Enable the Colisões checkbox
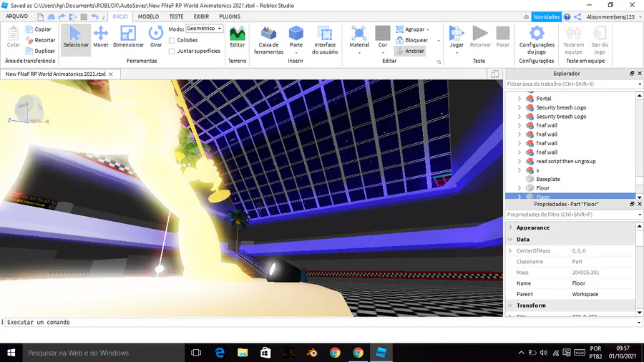The height and width of the screenshot is (362, 644). click(x=172, y=40)
